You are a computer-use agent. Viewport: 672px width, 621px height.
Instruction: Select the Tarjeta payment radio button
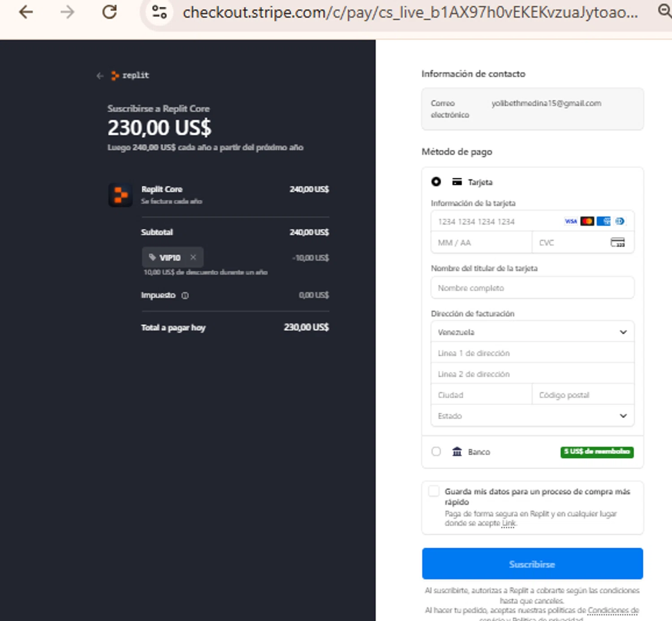coord(436,181)
